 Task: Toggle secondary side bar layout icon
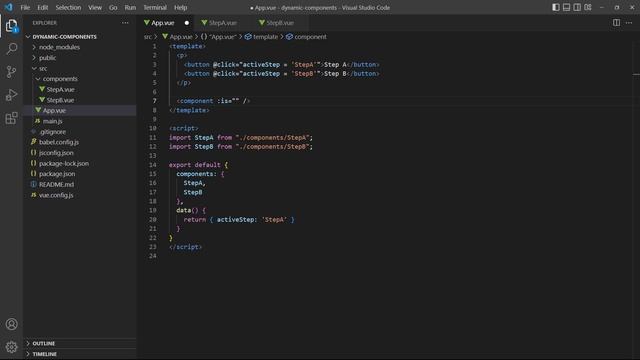coord(577,7)
